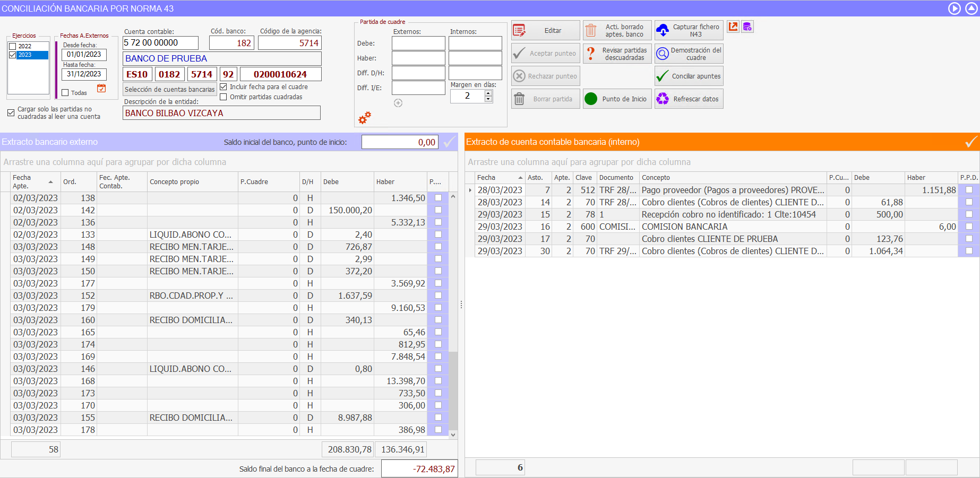
Task: Click Concepto column header in internal grid
Action: point(733,178)
